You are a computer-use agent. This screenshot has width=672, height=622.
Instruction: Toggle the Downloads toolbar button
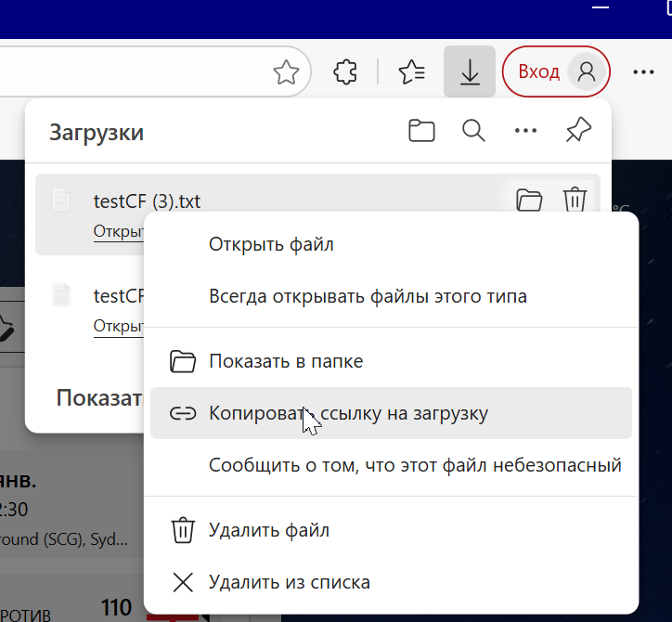(470, 71)
